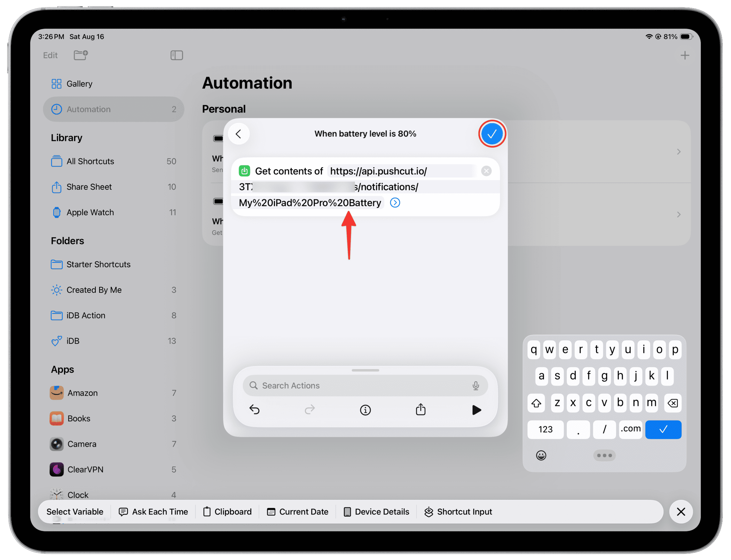The height and width of the screenshot is (560, 731).
Task: Tap the Wi-Fi status icon
Action: tap(649, 37)
